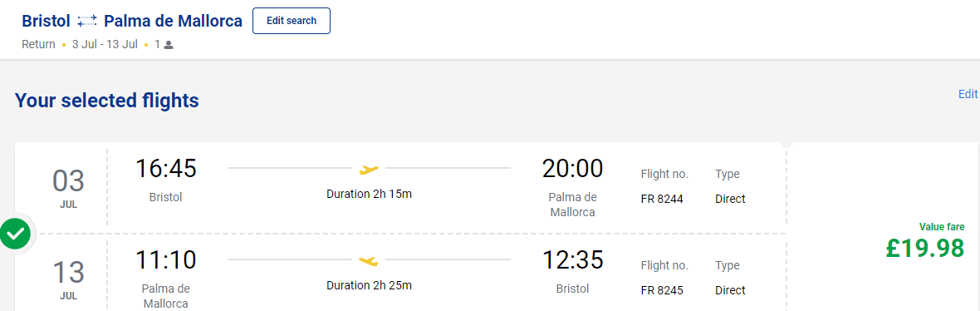
Task: Click the green selected-flights checkmark icon
Action: tap(16, 234)
